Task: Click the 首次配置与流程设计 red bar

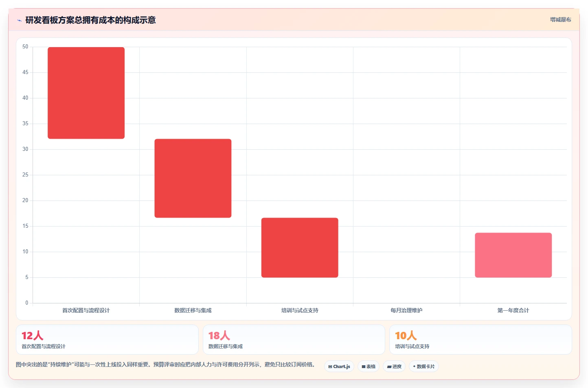Action: tap(86, 93)
